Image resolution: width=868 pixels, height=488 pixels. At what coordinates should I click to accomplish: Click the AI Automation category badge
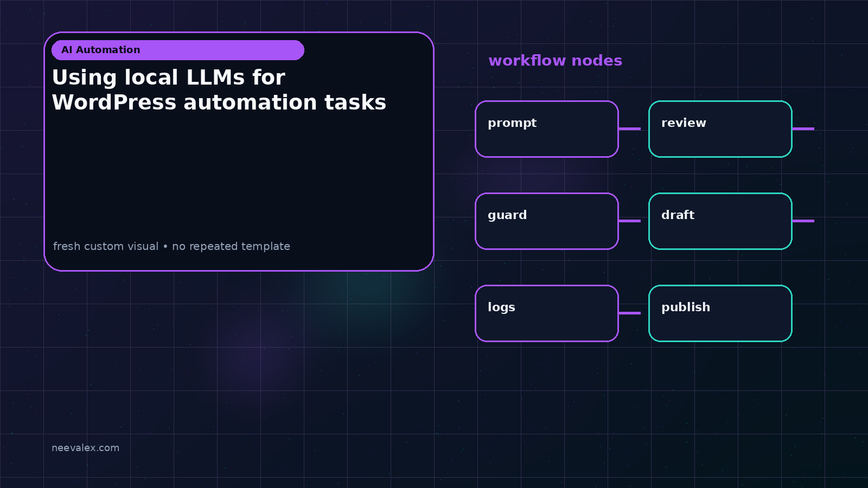point(178,50)
